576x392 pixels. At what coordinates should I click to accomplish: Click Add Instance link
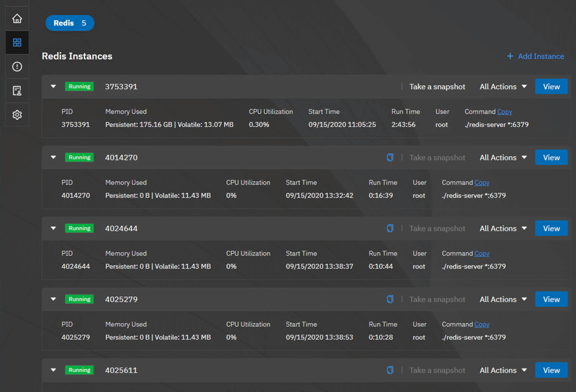tap(536, 56)
